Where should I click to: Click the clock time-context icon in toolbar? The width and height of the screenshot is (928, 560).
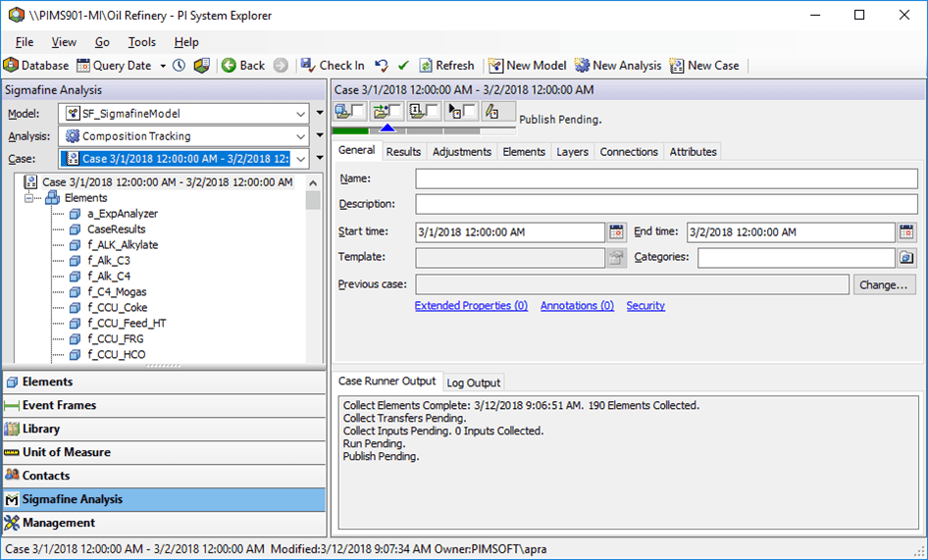tap(180, 66)
